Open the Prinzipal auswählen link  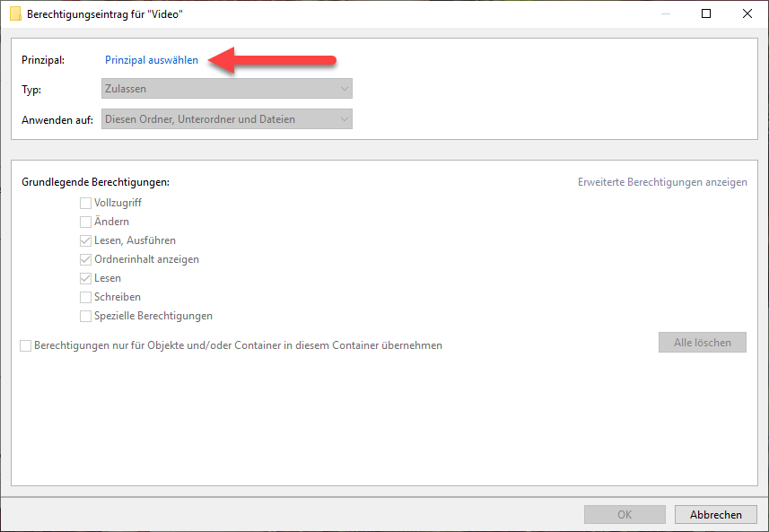152,60
